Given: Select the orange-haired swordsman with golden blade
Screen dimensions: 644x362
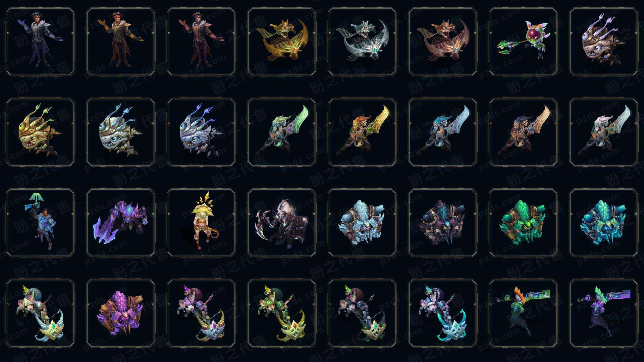Looking at the screenshot, I should coord(362,132).
